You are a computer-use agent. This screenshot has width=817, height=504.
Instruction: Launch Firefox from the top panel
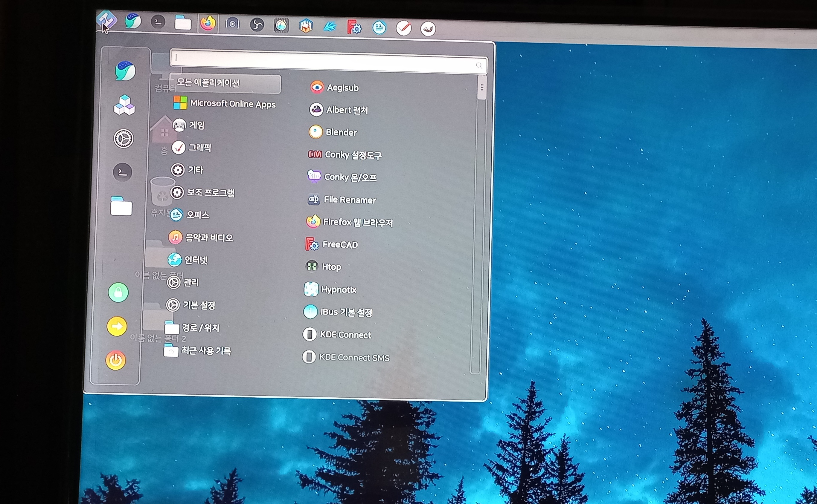coord(208,24)
